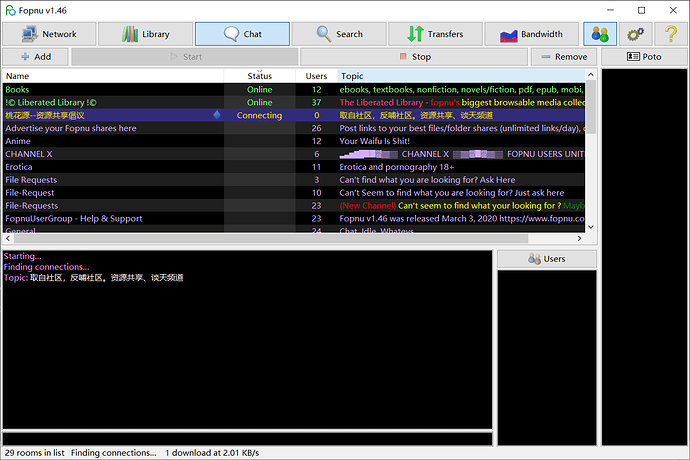Open settings gears icon
This screenshot has width=690, height=460.
[635, 34]
